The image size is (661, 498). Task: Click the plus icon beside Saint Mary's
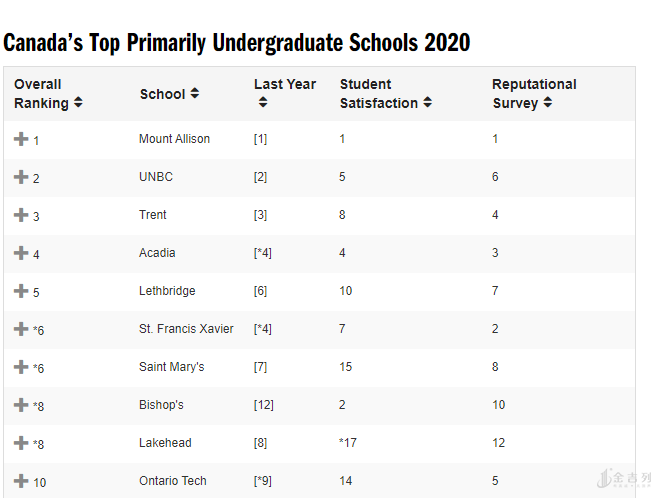(x=21, y=367)
